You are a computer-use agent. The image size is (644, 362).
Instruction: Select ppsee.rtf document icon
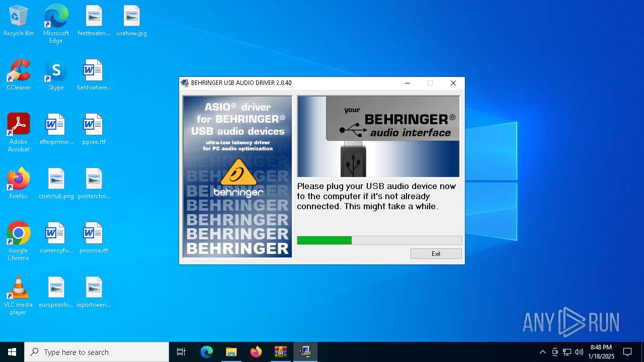pos(94,130)
